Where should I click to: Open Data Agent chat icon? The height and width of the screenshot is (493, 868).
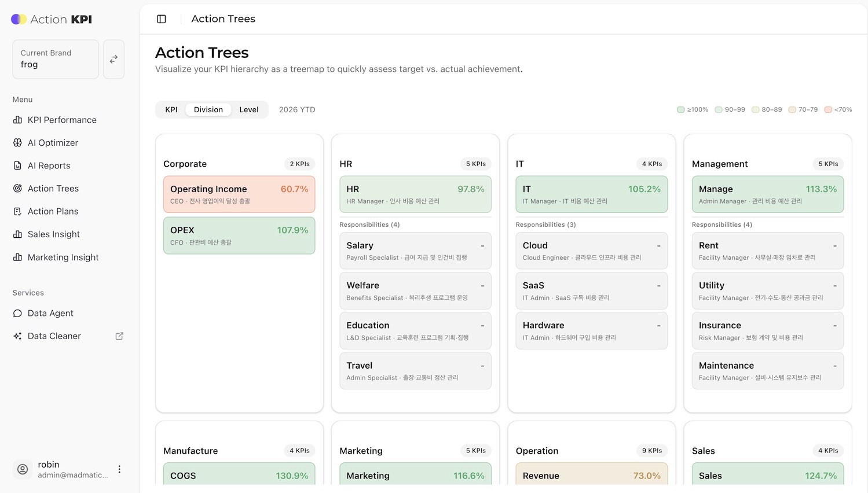click(x=17, y=313)
